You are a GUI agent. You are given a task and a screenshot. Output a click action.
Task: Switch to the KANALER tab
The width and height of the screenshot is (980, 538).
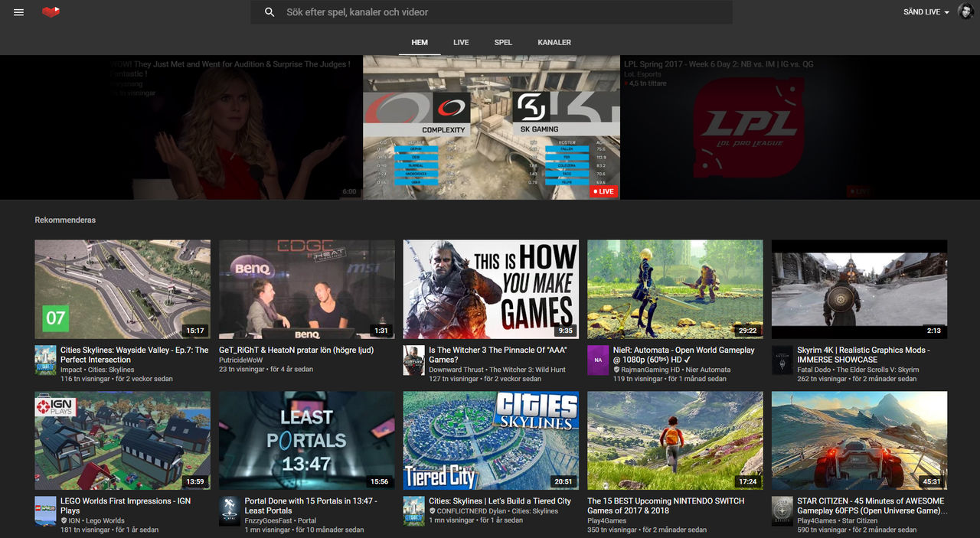click(x=554, y=43)
